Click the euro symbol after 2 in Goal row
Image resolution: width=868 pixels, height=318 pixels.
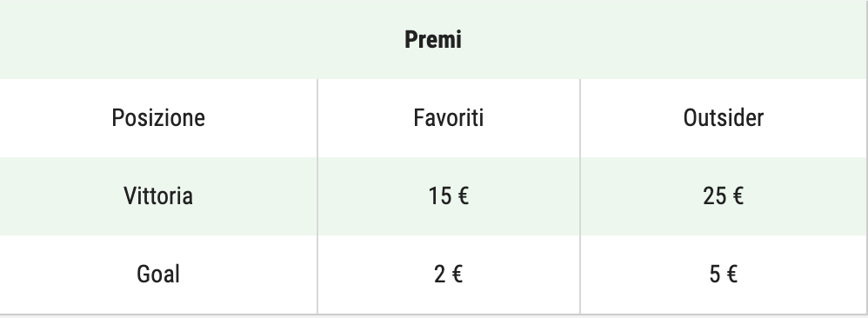[456, 275]
